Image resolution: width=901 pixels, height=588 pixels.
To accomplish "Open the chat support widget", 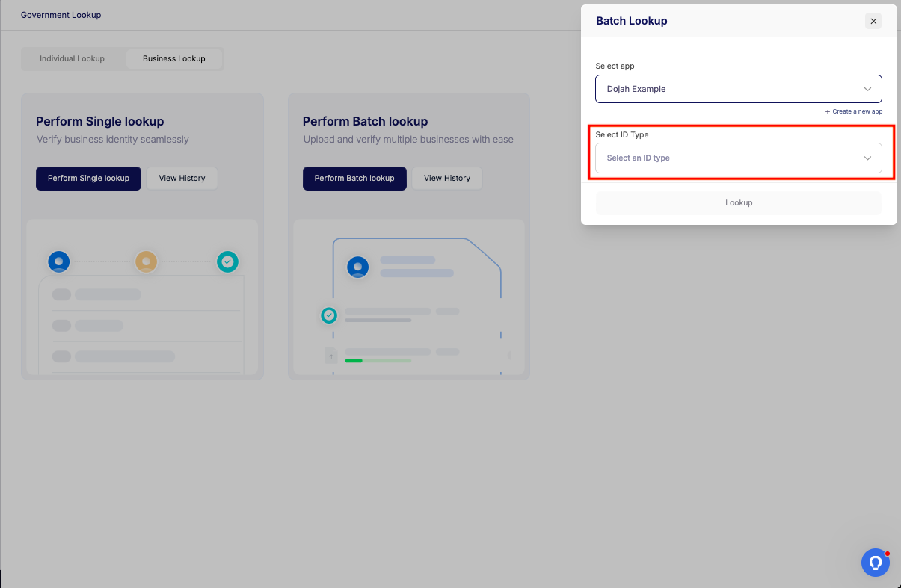I will pyautogui.click(x=875, y=563).
